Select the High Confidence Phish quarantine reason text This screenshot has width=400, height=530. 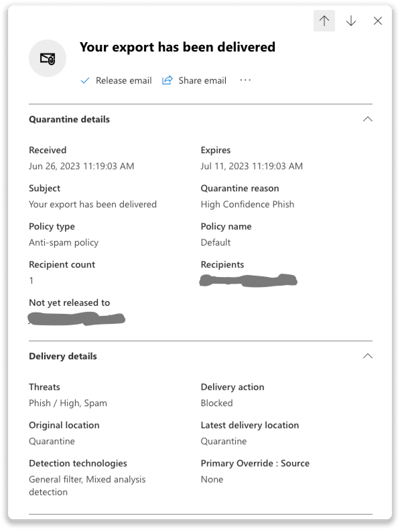(x=248, y=204)
